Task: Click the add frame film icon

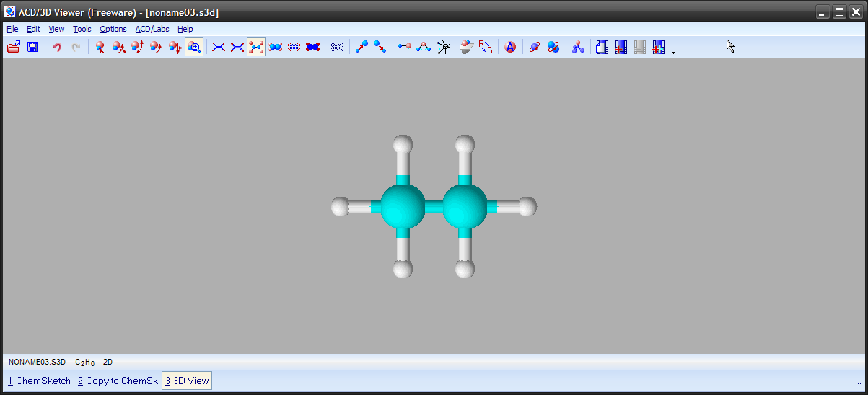Action: coord(621,48)
